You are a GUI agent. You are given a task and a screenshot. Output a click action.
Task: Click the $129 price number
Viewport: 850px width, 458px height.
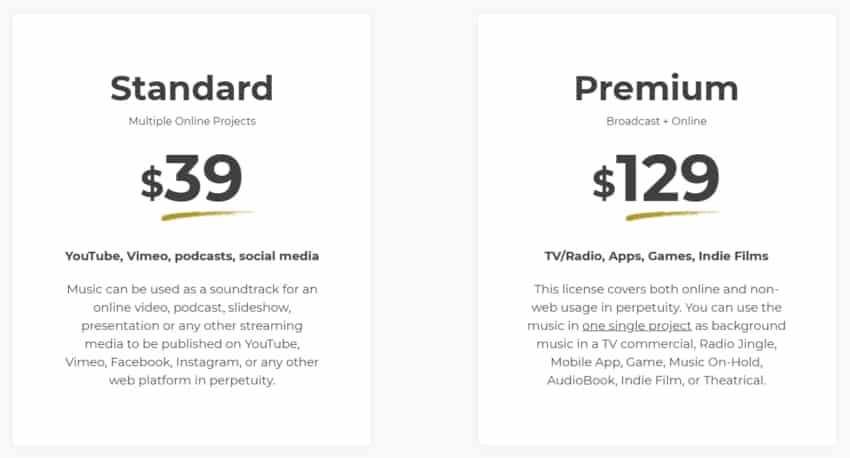pos(668,180)
